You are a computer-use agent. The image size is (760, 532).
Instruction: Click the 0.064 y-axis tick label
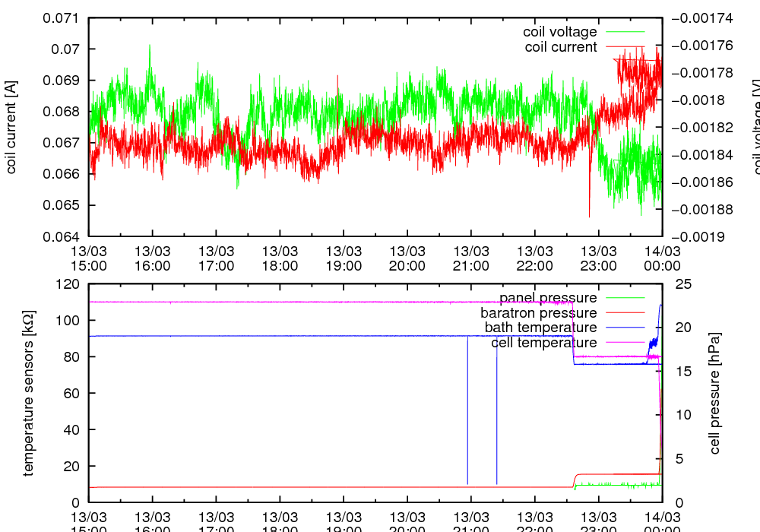63,236
